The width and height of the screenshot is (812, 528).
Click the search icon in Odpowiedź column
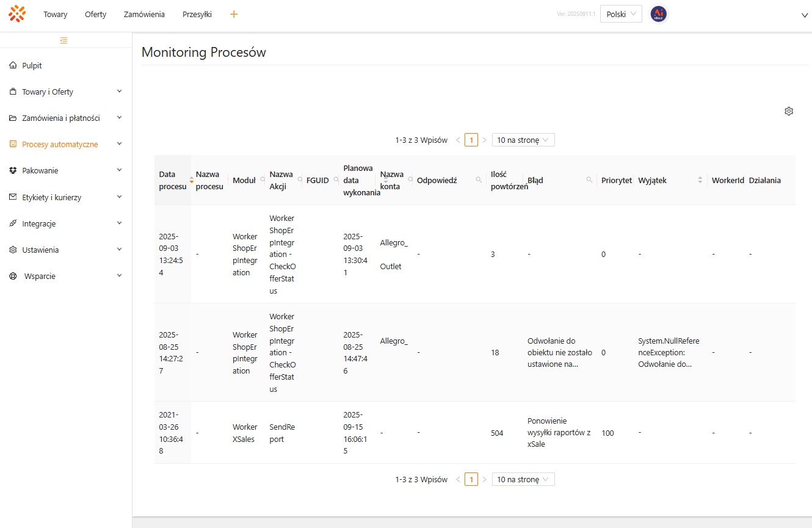(479, 180)
